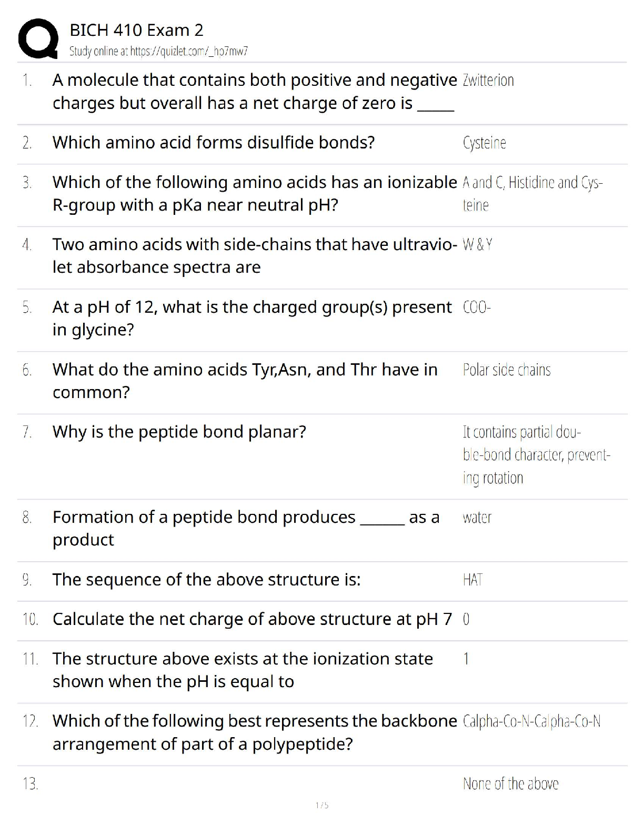
Task: Click the Tyr, Asn, and Thr question
Action: point(245,381)
